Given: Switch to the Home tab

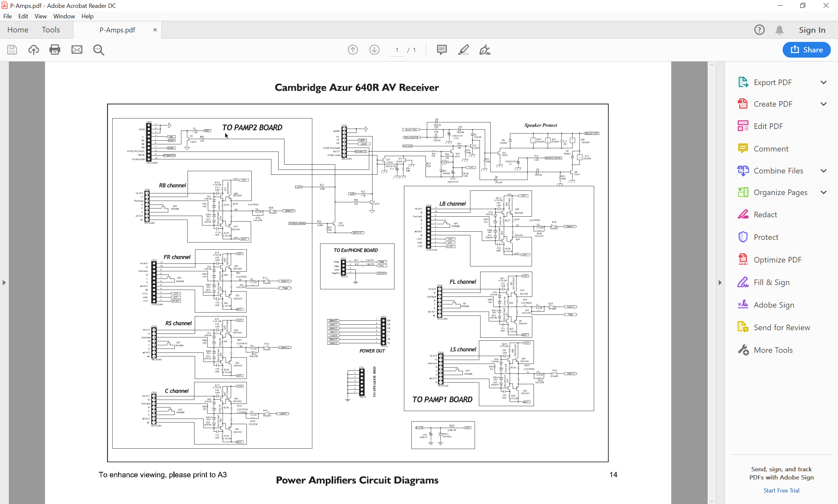Looking at the screenshot, I should [x=18, y=30].
